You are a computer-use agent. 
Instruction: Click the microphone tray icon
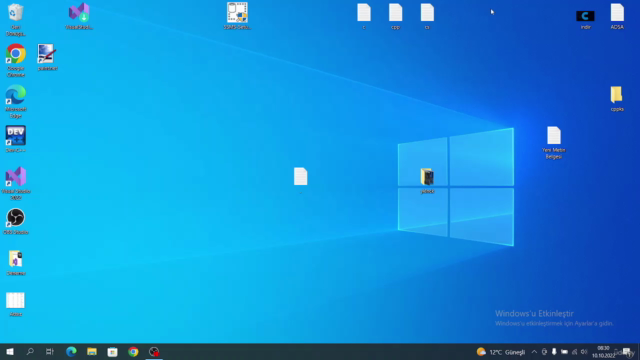[x=554, y=352]
